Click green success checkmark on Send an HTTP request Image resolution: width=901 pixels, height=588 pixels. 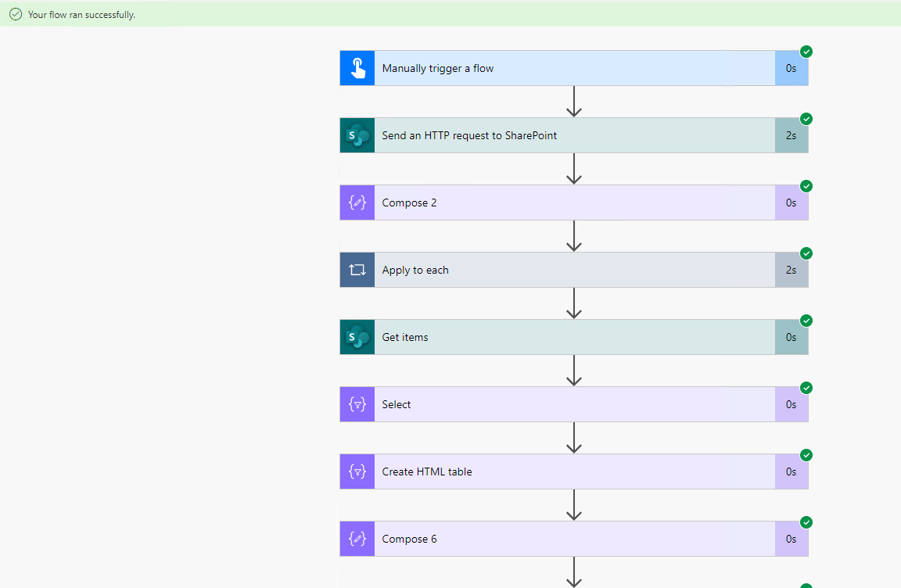tap(806, 119)
